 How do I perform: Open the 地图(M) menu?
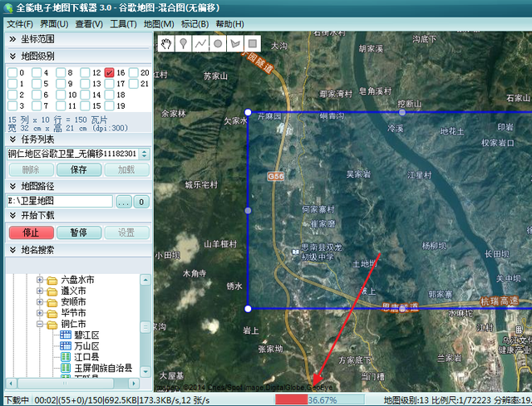[159, 24]
